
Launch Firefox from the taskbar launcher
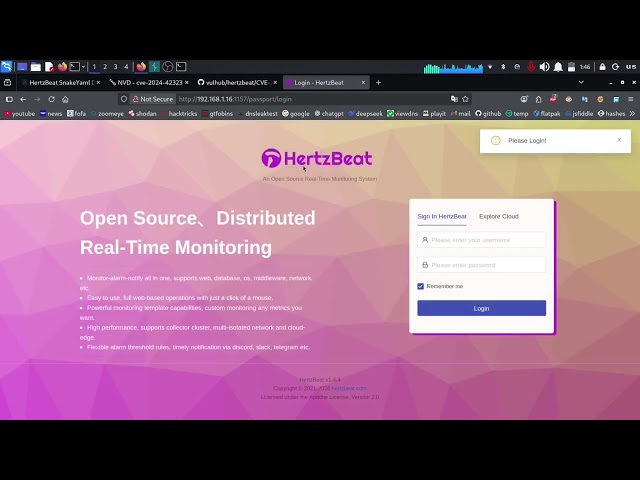point(62,67)
